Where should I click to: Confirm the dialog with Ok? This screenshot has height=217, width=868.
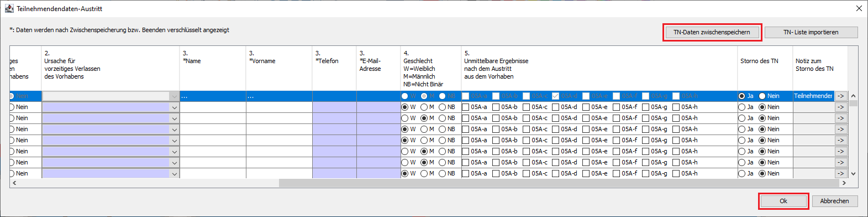(783, 201)
